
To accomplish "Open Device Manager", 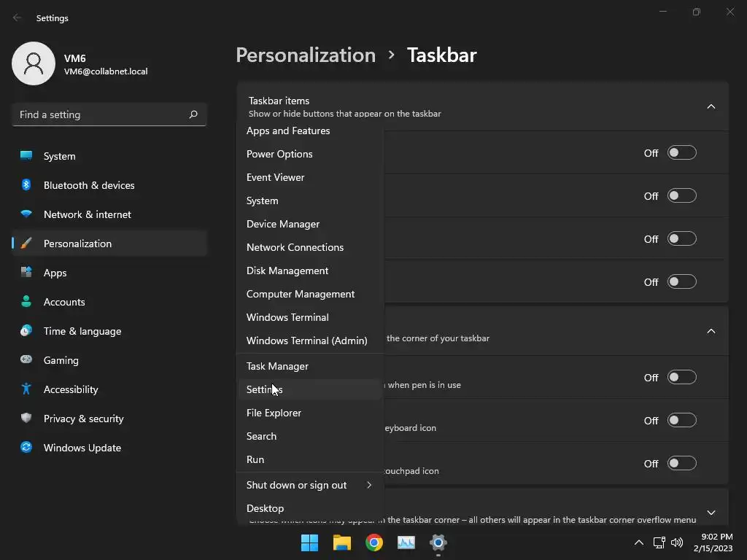I will [309, 224].
